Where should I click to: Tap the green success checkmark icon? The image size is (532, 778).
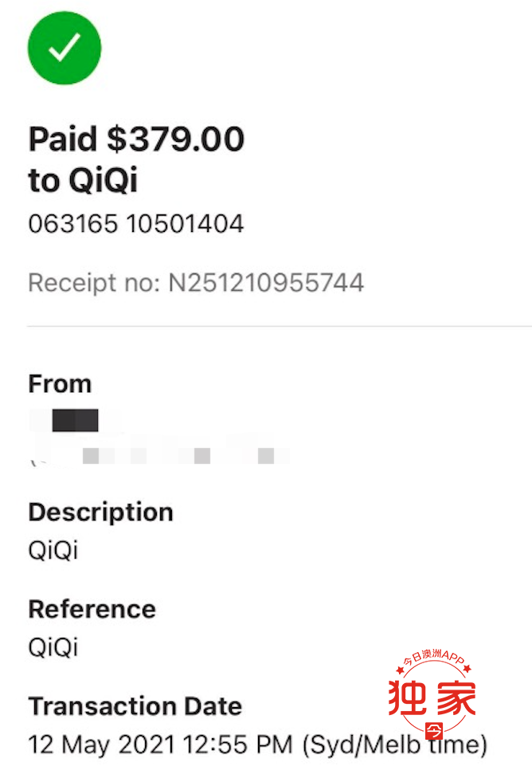tap(65, 48)
